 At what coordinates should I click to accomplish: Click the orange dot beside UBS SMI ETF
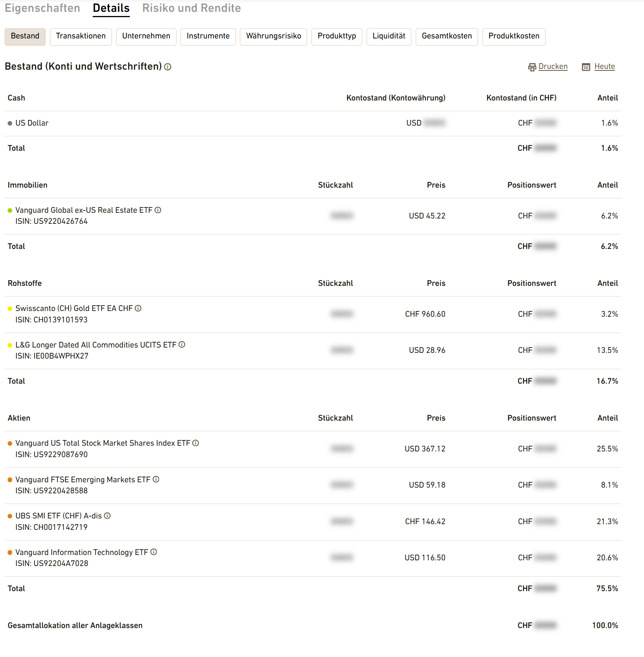coord(10,516)
